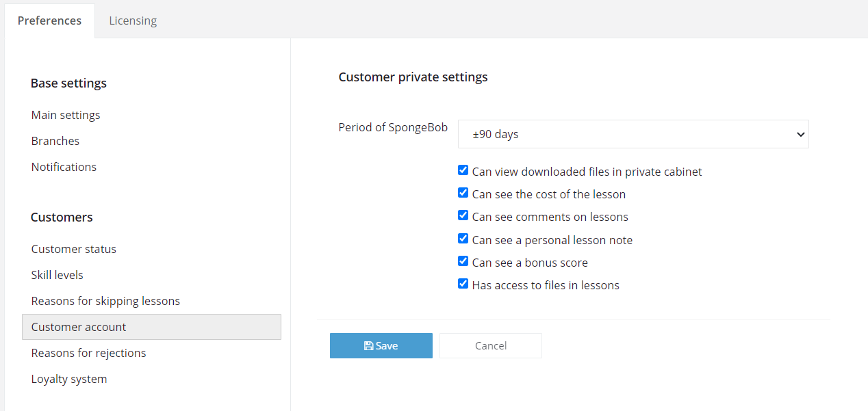
Task: Cancel the settings changes
Action: [491, 345]
